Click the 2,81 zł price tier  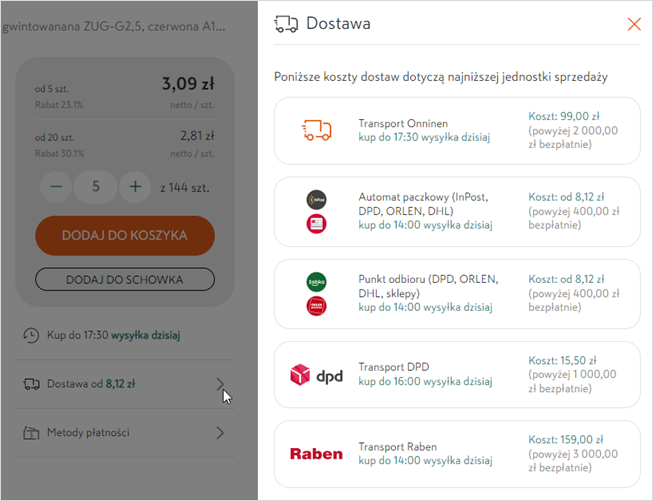click(x=197, y=136)
